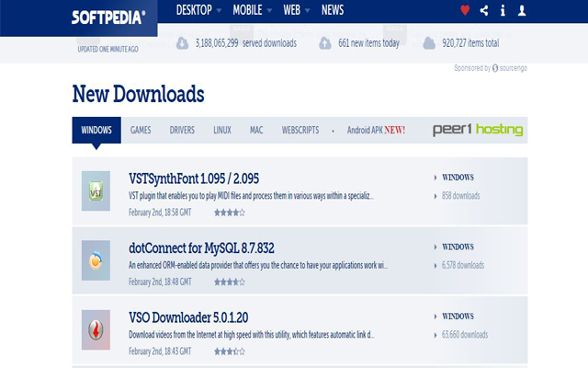Click WINDOWS category link for dotConnect
Image resolution: width=588 pixels, height=368 pixels.
(458, 247)
